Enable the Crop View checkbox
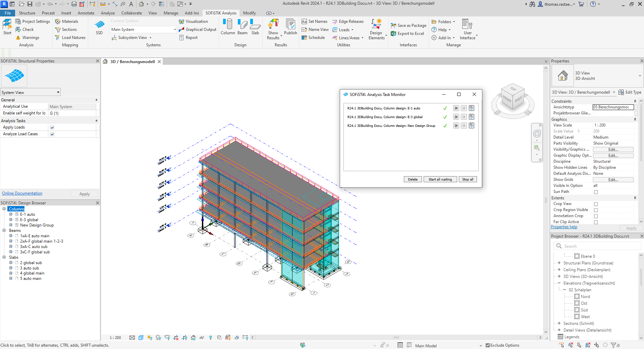 596,204
